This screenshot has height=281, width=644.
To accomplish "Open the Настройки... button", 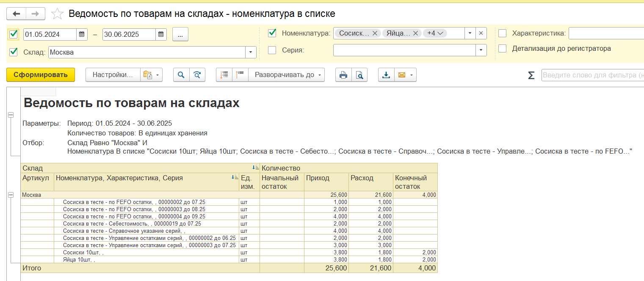I will [112, 75].
